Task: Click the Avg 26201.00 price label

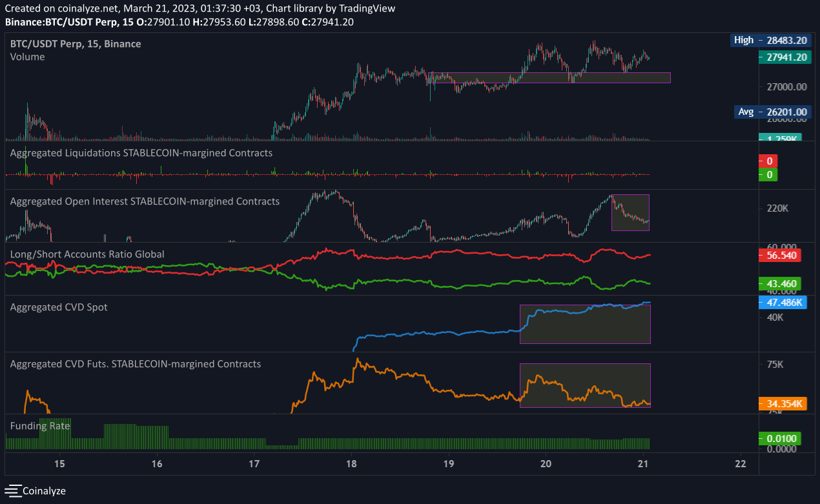Action: (x=772, y=112)
